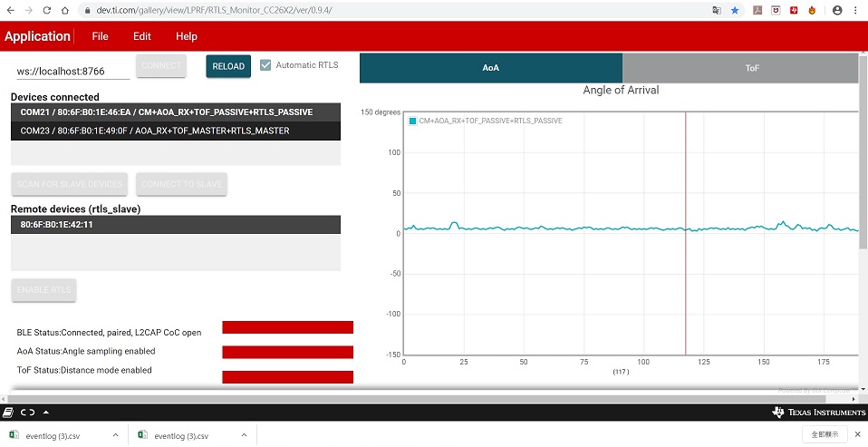Click the flame extension icon
Viewport: 868px width, 447px height.
point(812,10)
